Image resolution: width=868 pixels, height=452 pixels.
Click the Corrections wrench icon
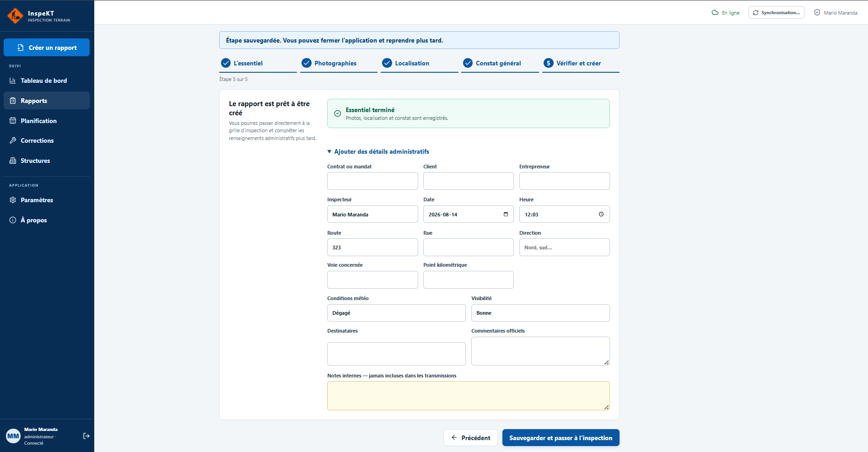13,140
